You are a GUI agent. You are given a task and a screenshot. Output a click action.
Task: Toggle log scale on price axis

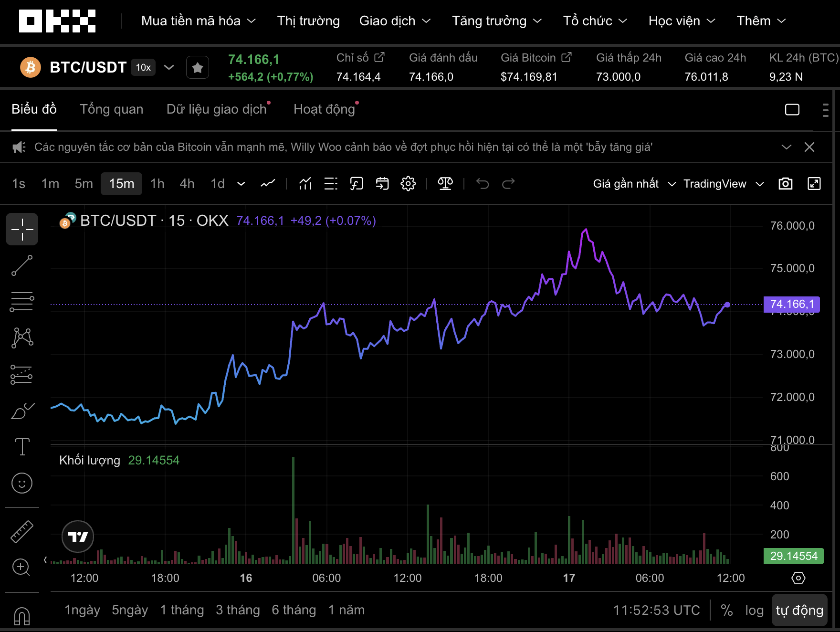click(x=754, y=610)
